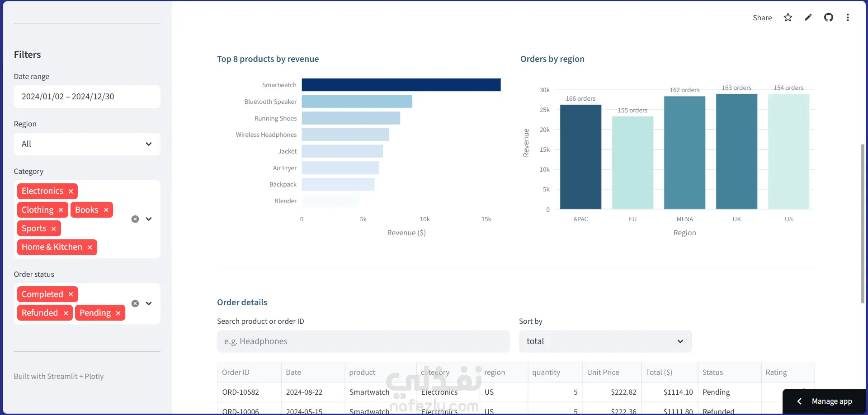Open the Manage app panel

[x=825, y=401]
